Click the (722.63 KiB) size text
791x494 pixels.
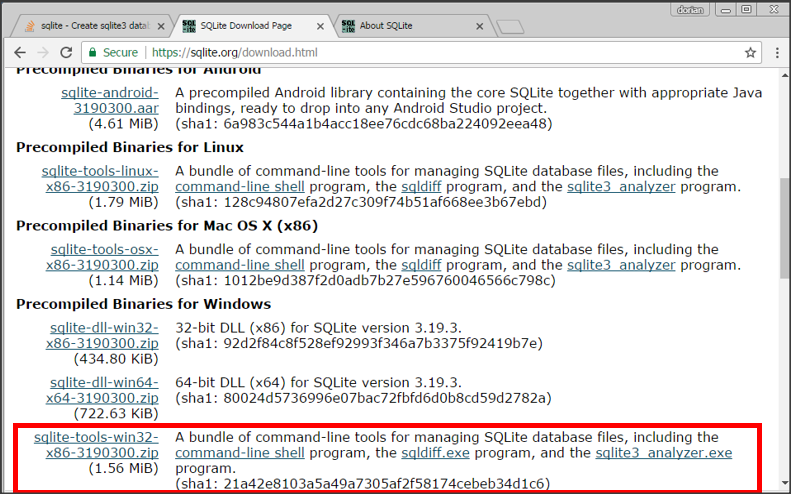tap(116, 413)
